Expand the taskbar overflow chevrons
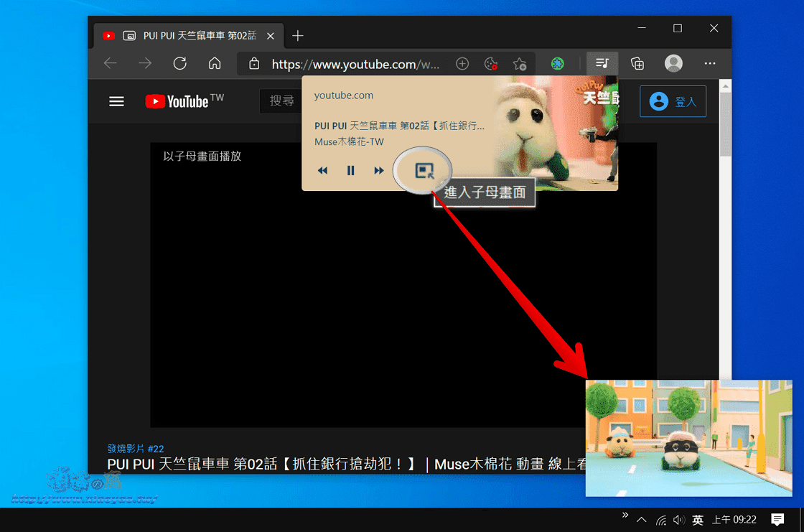 point(625,515)
